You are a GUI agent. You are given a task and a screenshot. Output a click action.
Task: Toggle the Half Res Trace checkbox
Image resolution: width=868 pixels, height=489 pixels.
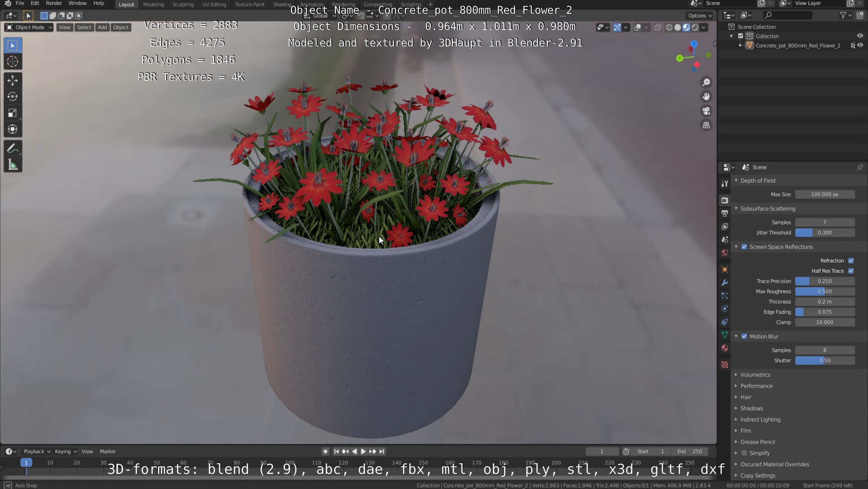tap(851, 271)
